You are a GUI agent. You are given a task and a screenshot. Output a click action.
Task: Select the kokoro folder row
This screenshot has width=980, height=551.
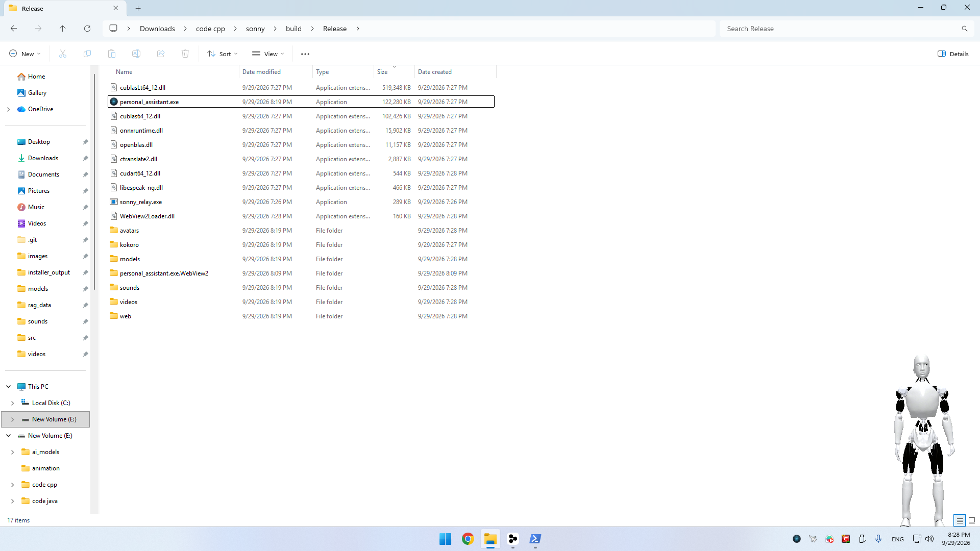(301, 245)
